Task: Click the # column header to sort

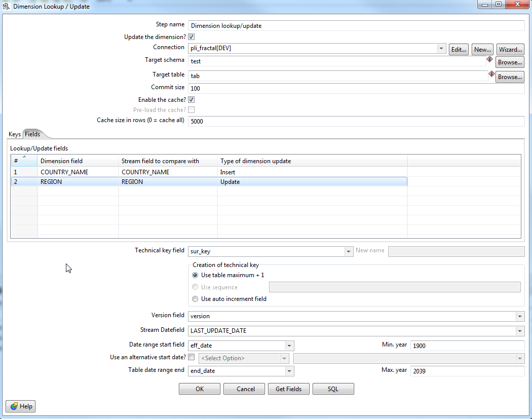Action: (24, 161)
